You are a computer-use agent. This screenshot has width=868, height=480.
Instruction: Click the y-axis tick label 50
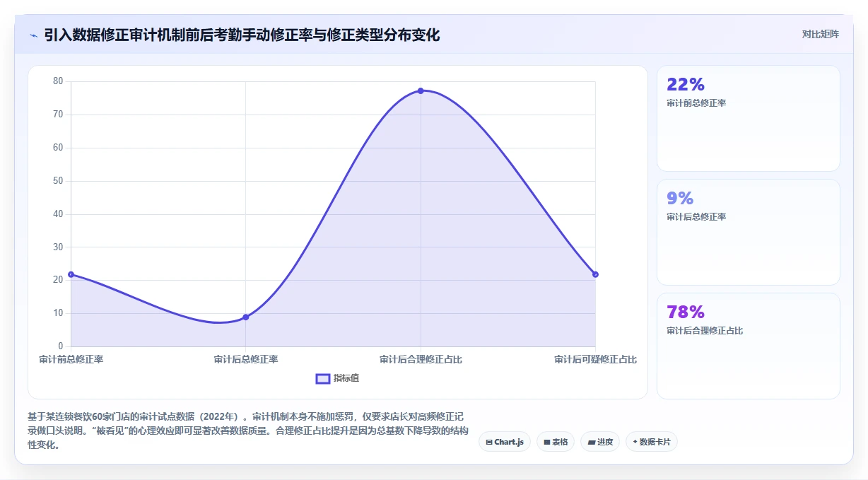click(58, 181)
